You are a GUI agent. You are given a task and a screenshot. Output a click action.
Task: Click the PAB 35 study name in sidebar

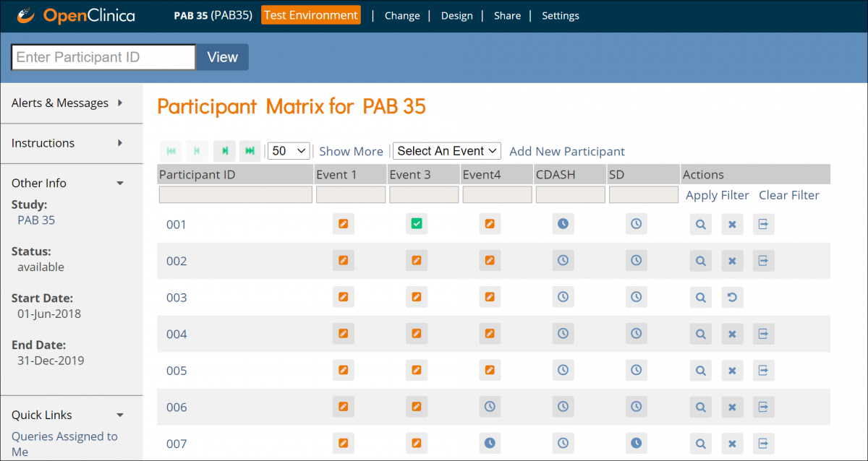36,220
